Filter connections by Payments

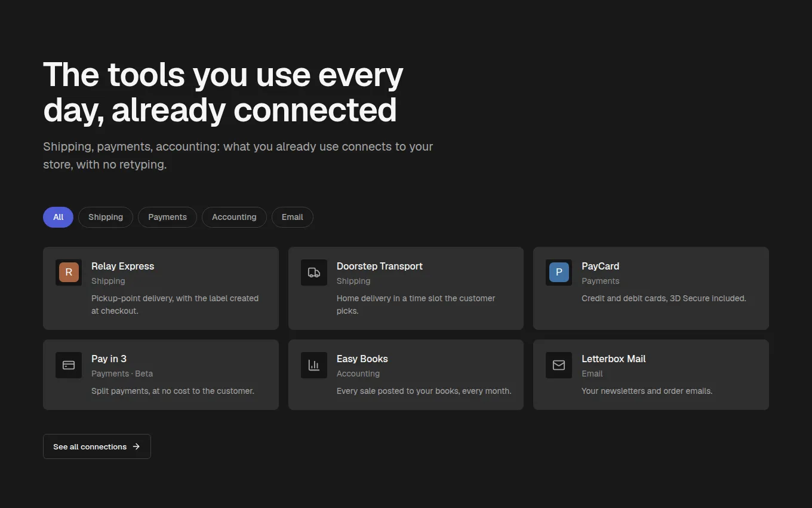point(167,217)
